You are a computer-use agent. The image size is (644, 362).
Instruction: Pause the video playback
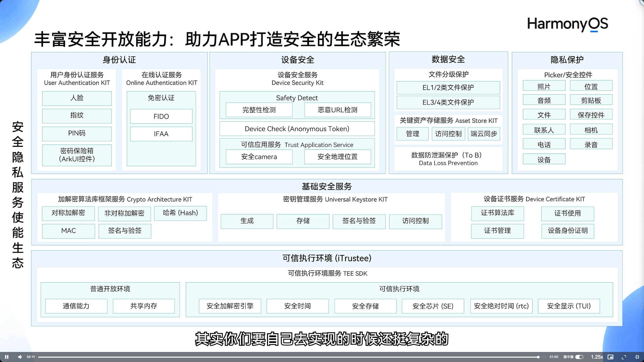[x=7, y=357]
